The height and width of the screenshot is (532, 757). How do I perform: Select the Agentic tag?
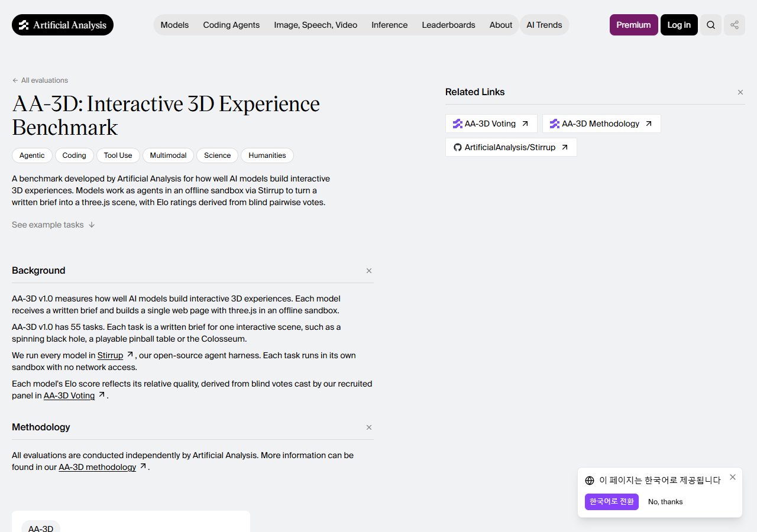pyautogui.click(x=32, y=155)
